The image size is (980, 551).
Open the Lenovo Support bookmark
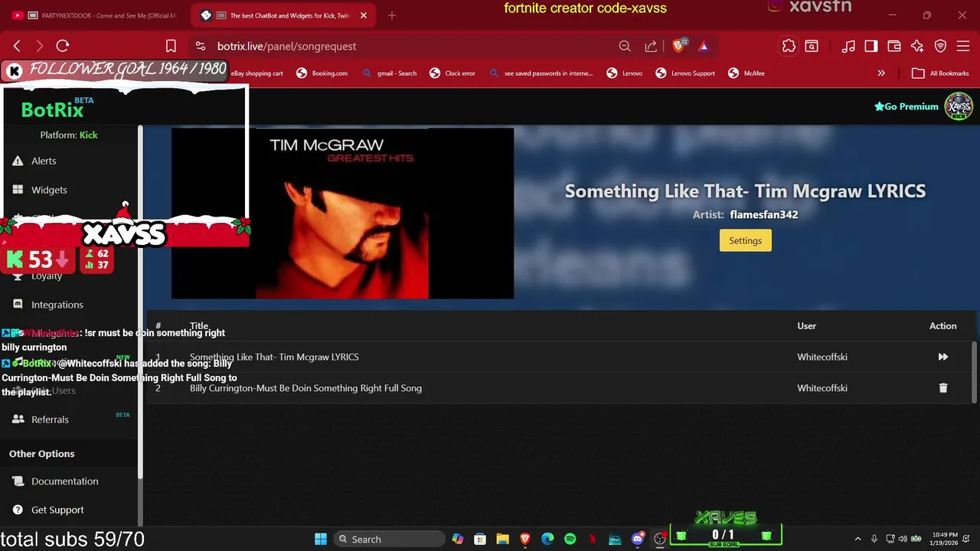coord(685,73)
